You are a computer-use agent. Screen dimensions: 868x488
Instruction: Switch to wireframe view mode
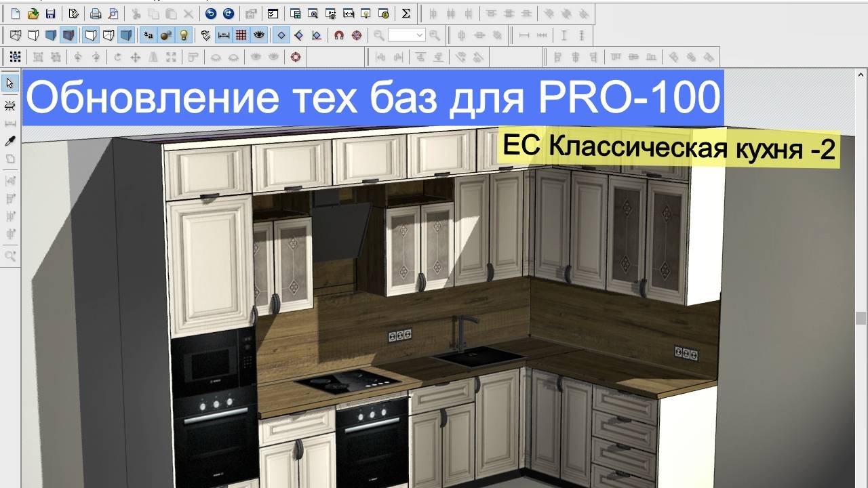pyautogui.click(x=16, y=35)
